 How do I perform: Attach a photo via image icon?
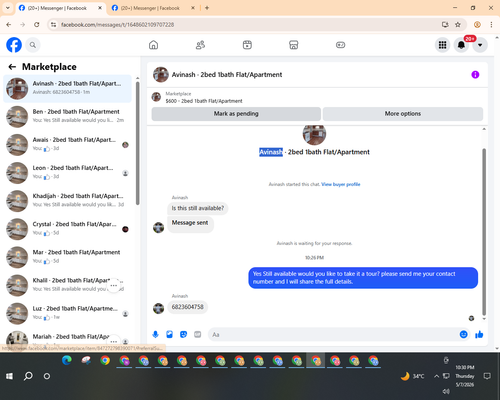tap(169, 334)
